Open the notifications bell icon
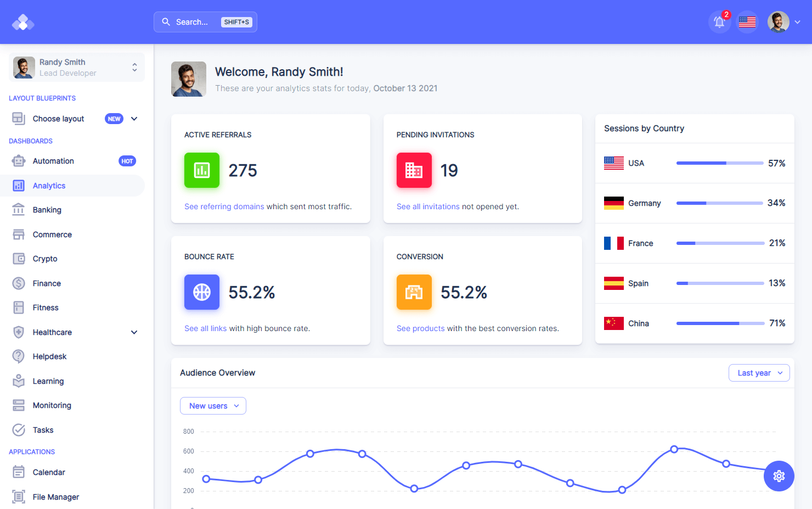 pos(719,22)
